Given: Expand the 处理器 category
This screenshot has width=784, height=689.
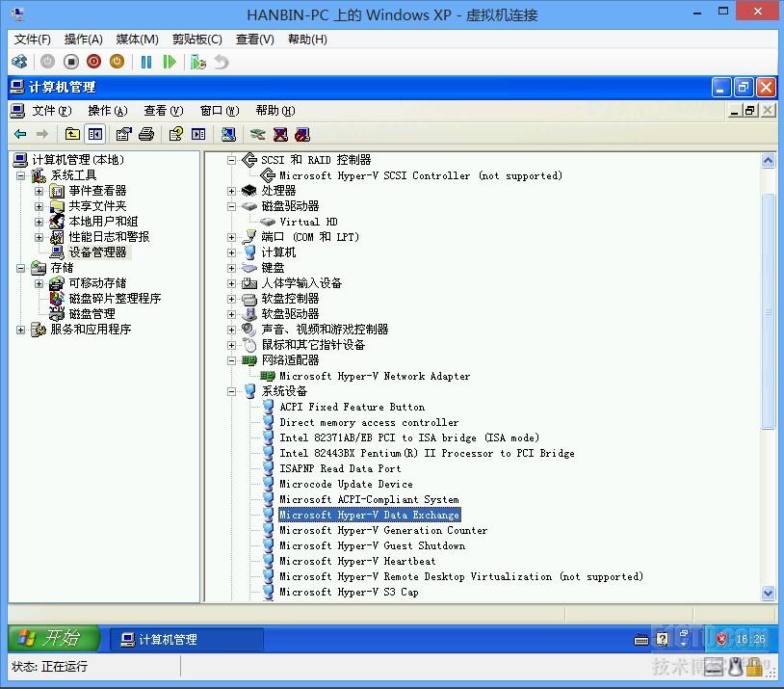Looking at the screenshot, I should tap(231, 191).
